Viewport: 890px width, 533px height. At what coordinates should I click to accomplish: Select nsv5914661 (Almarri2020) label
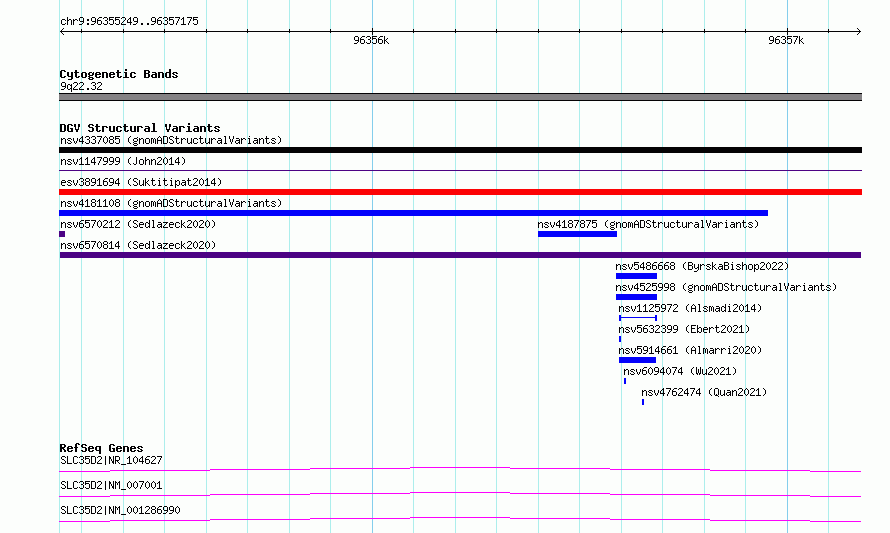coord(690,350)
